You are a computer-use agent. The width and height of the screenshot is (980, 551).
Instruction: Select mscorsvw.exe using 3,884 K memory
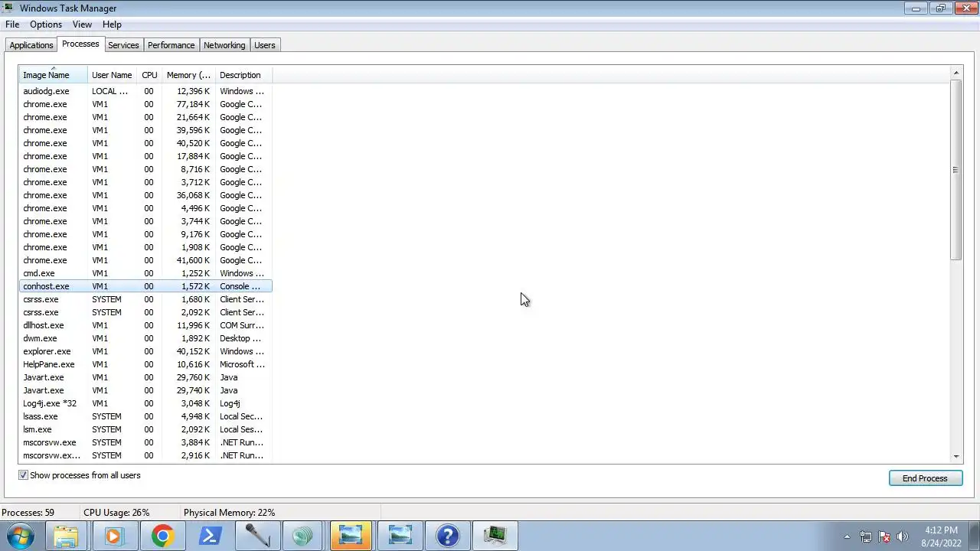[x=145, y=442]
